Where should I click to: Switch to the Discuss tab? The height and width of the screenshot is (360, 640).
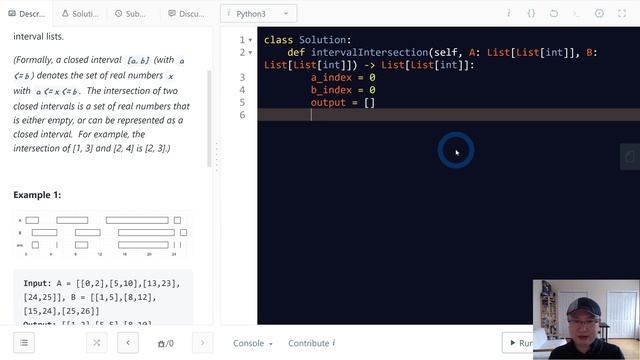[x=186, y=14]
